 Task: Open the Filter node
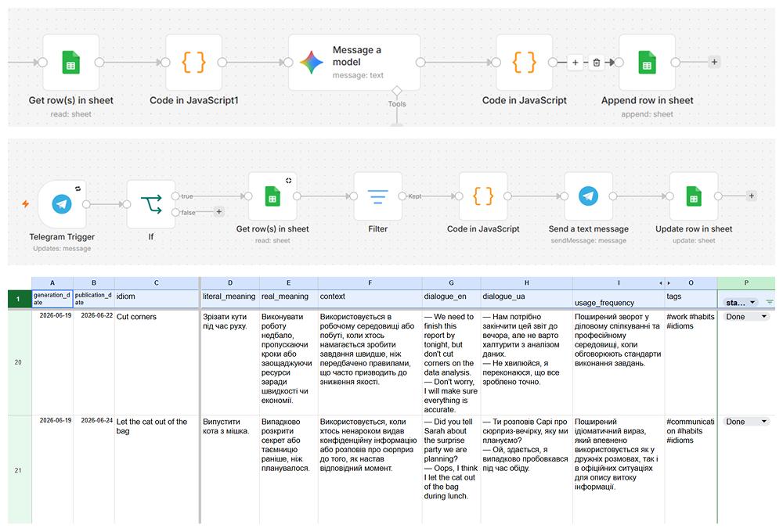point(378,196)
